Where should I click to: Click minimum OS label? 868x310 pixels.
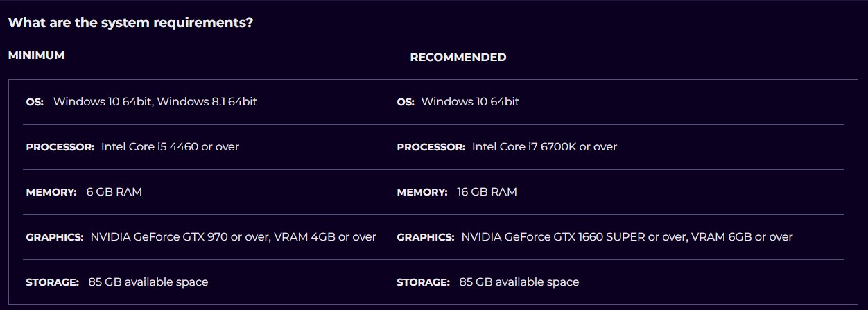[x=35, y=102]
